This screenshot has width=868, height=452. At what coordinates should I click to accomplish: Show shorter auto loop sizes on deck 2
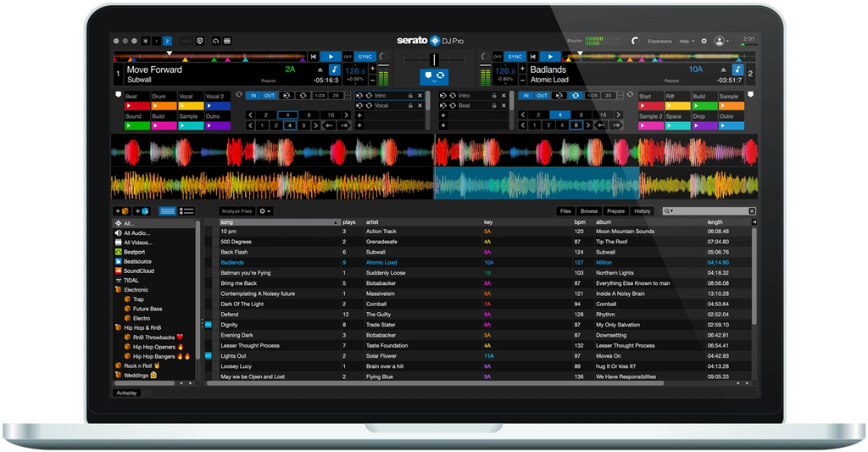coord(522,115)
